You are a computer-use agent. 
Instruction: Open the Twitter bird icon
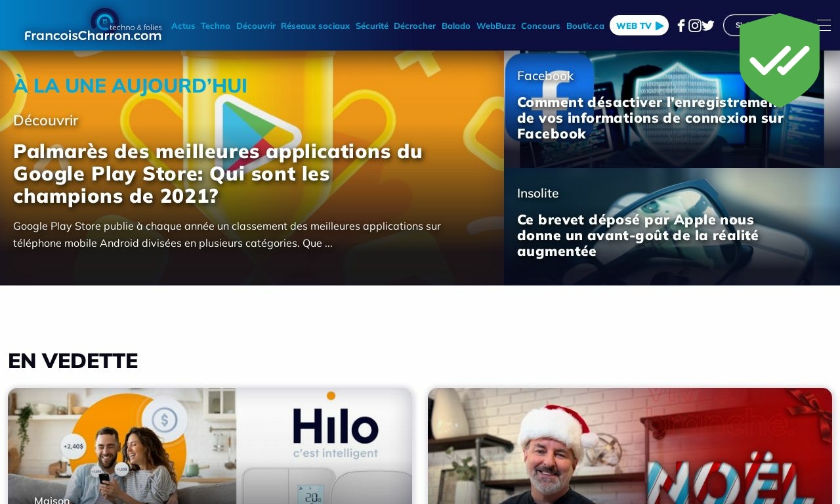tap(708, 26)
